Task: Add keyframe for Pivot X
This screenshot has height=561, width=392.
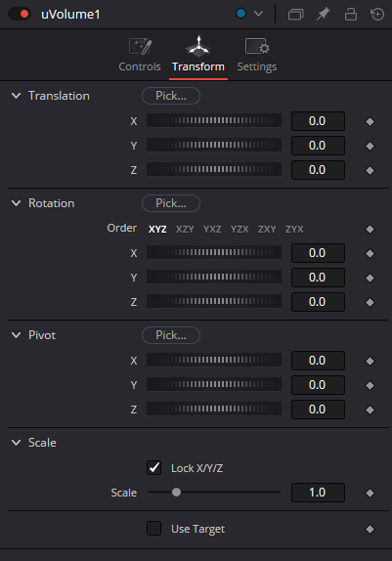Action: point(370,361)
